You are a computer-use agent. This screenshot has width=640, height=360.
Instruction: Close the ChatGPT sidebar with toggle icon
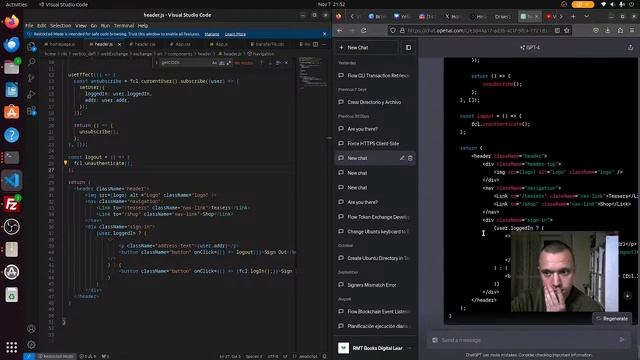[x=408, y=48]
